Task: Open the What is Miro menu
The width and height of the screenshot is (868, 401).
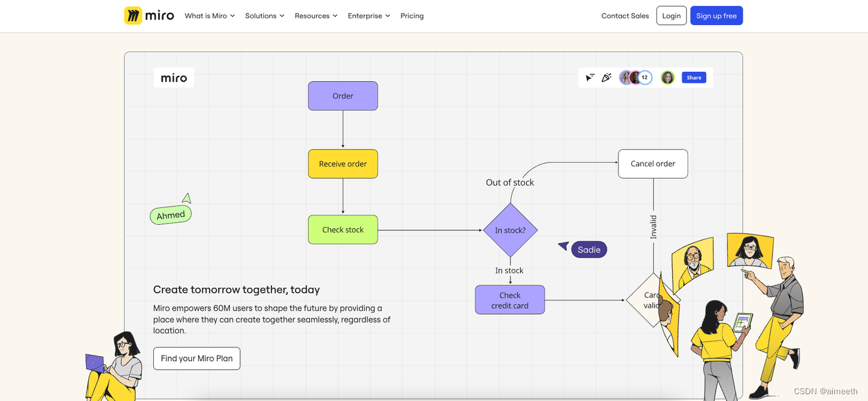Action: [210, 16]
